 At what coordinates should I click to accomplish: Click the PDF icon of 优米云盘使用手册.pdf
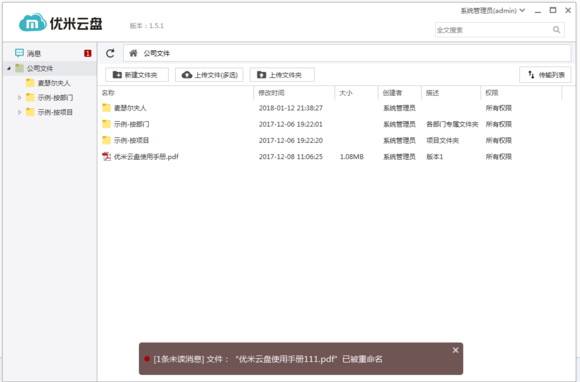(x=107, y=156)
